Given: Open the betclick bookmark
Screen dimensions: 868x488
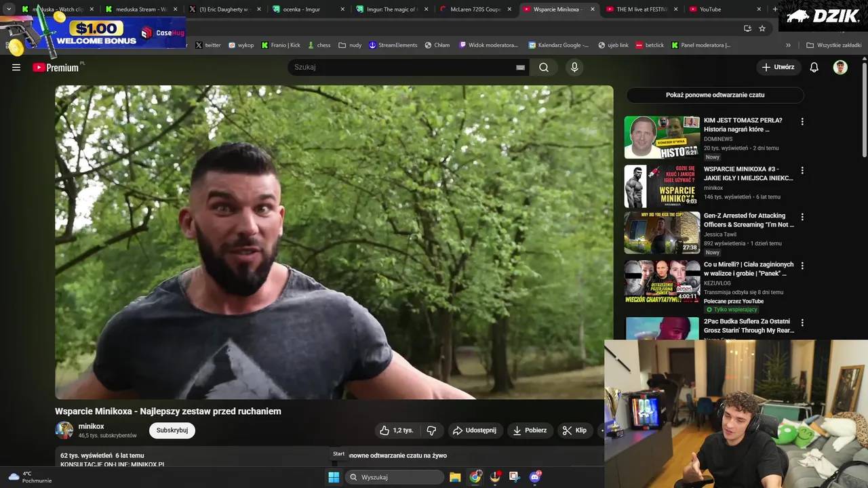Looking at the screenshot, I should (650, 45).
